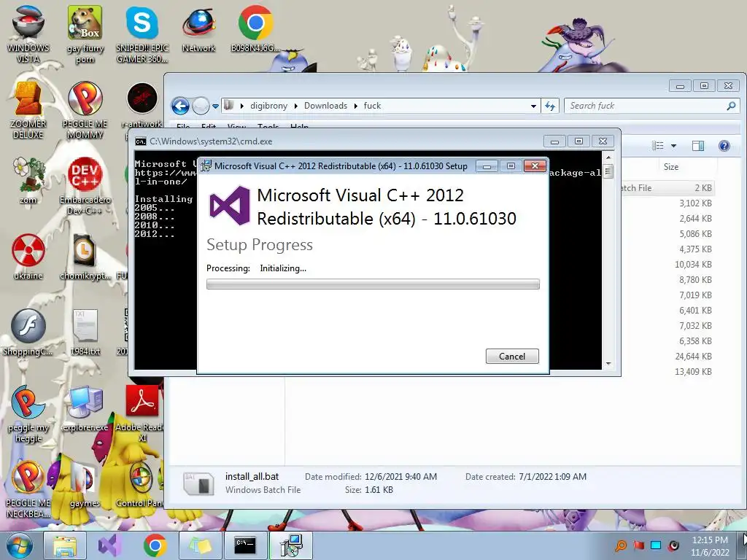The height and width of the screenshot is (560, 747).
Task: Open the Flash ShoppingC desktop icon
Action: pos(28,332)
